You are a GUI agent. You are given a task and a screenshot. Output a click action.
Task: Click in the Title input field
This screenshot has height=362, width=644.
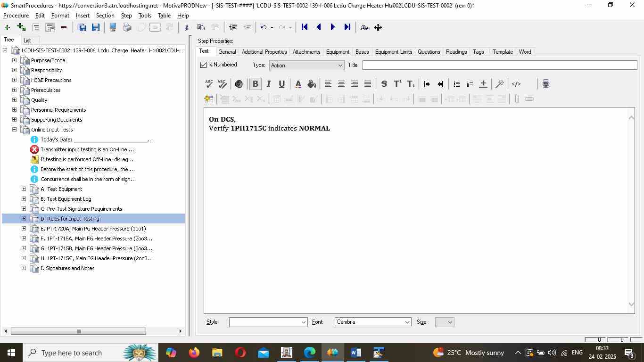pos(500,65)
